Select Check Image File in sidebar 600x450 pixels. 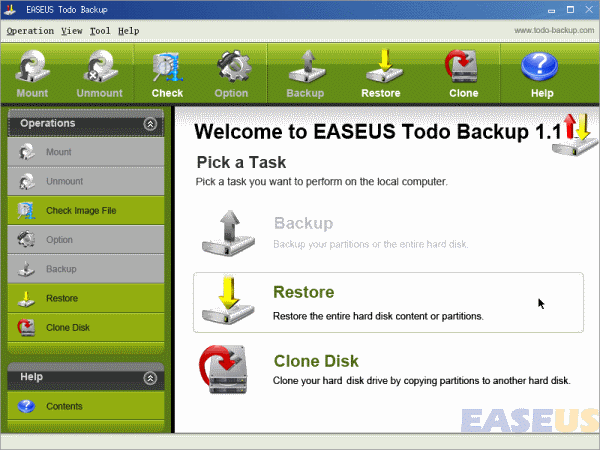(x=86, y=210)
